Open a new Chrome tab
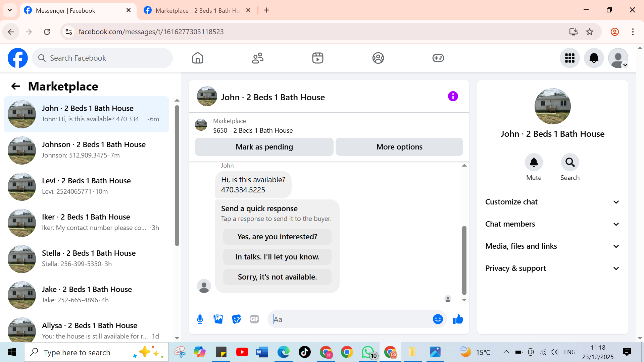Screen dimensions: 644x362 pyautogui.click(x=266, y=10)
